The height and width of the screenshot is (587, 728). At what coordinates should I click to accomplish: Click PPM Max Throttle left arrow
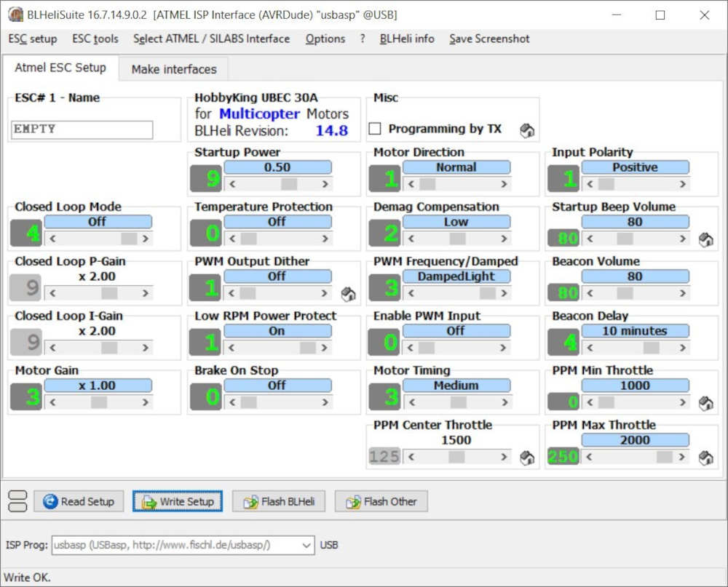589,457
